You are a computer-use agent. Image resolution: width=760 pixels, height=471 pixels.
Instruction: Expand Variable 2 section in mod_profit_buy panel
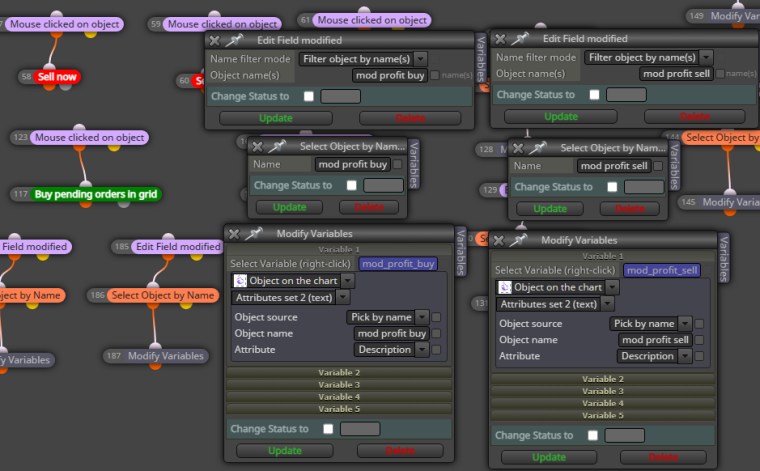(x=339, y=373)
